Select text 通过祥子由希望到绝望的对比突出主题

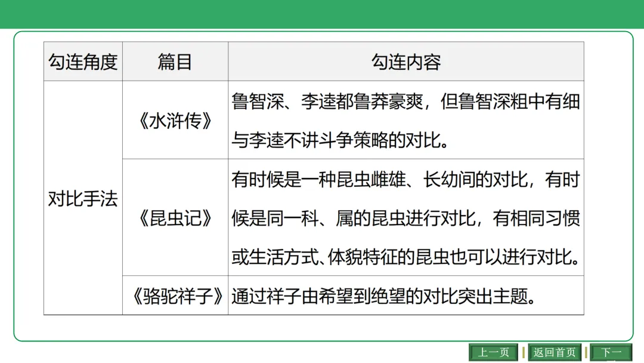click(383, 296)
